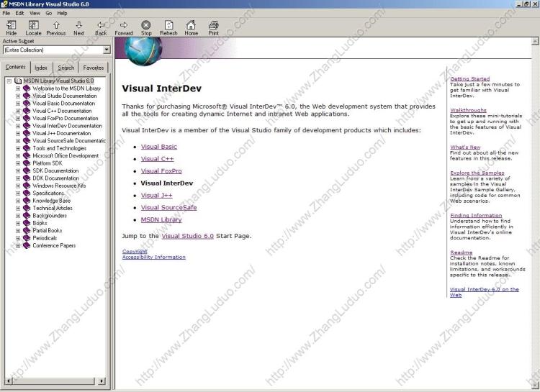540x392 pixels.
Task: Click the Print icon
Action: point(214,24)
